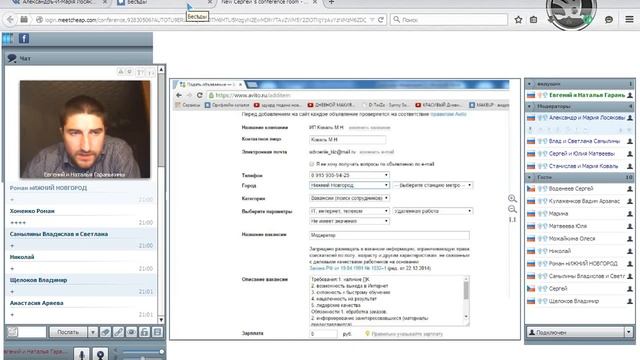Click the link insert icon in the chat toolbar
This screenshot has width=640, height=360.
[x=118, y=332]
